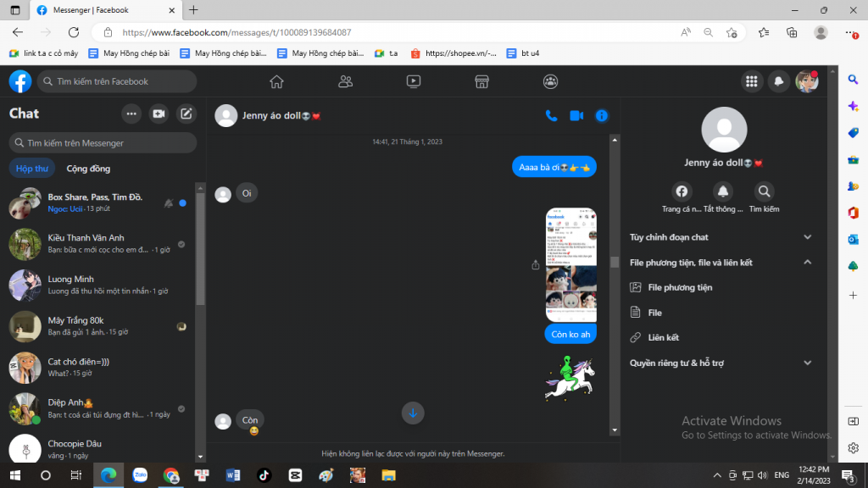Start a voice call with Jenny
The width and height of the screenshot is (868, 488).
point(551,115)
